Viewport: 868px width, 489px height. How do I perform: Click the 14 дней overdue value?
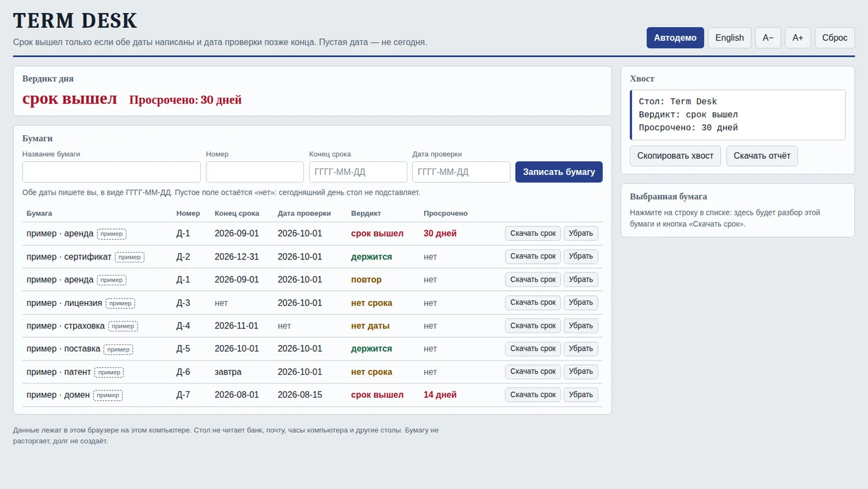coord(440,395)
